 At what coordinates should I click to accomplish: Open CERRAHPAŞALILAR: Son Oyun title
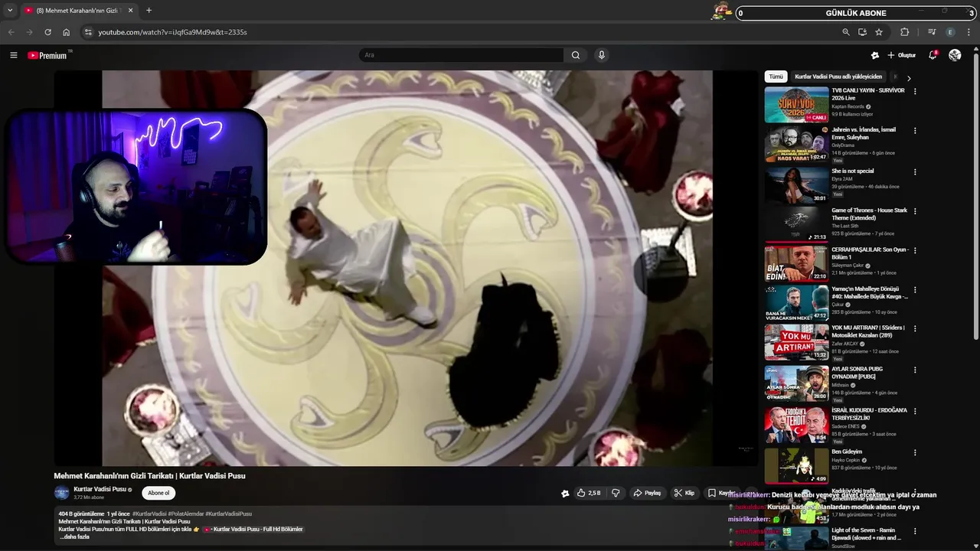point(870,253)
